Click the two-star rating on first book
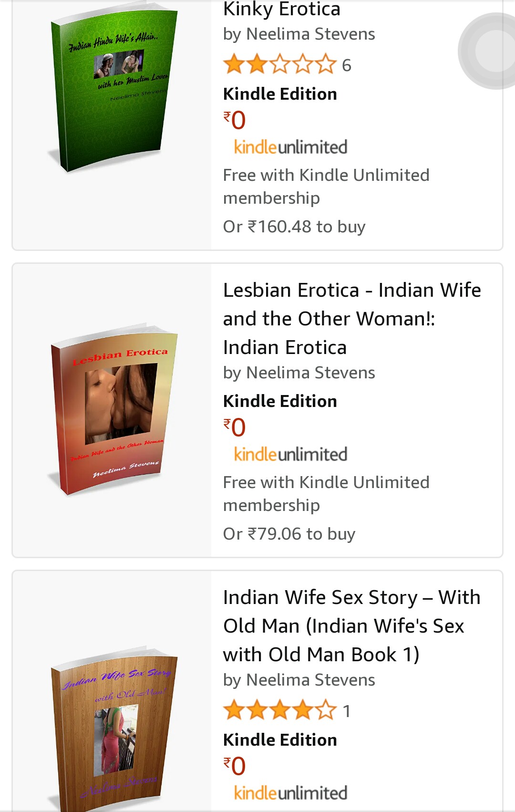 pyautogui.click(x=279, y=64)
